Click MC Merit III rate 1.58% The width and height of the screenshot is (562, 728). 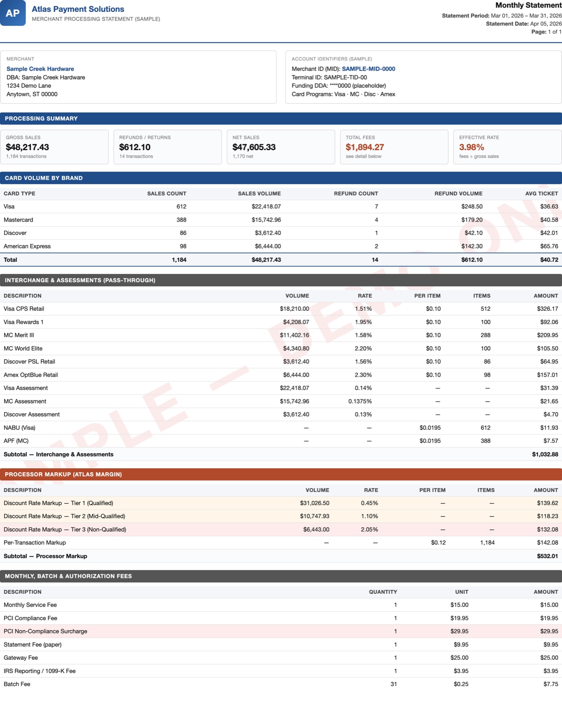(x=363, y=335)
